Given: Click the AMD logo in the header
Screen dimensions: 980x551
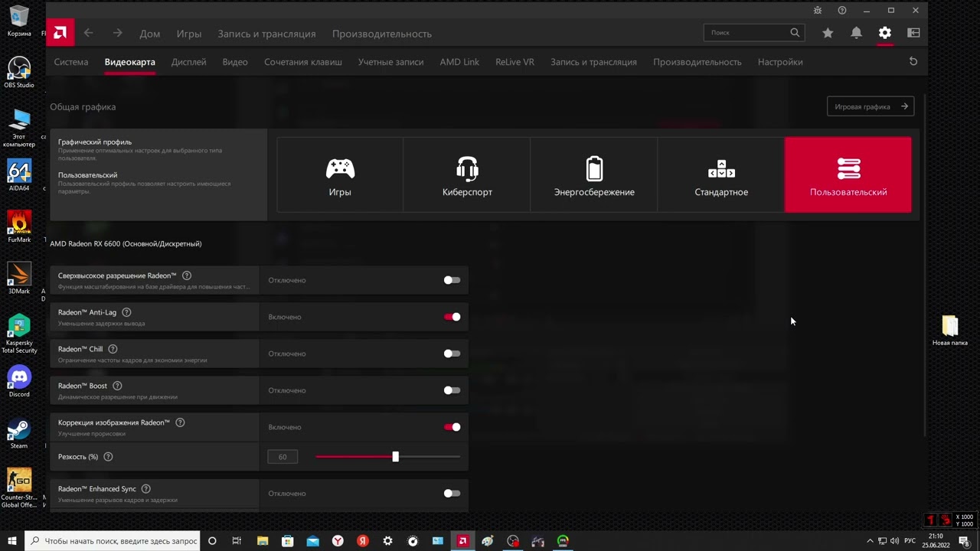Looking at the screenshot, I should (60, 33).
